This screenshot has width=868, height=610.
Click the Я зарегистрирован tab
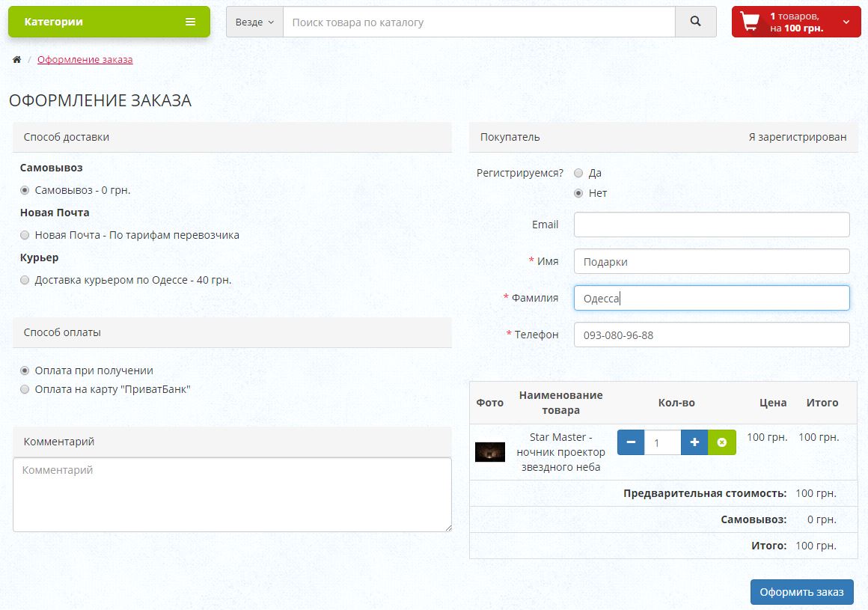(797, 137)
